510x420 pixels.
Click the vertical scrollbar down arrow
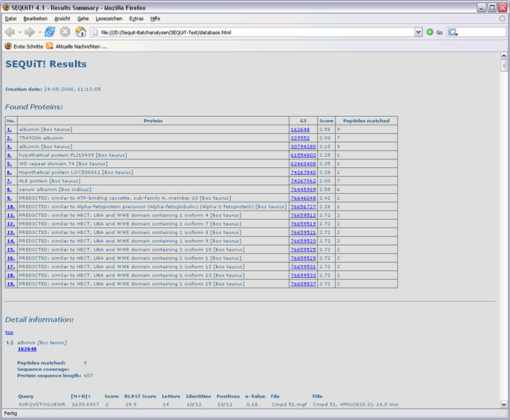504,404
